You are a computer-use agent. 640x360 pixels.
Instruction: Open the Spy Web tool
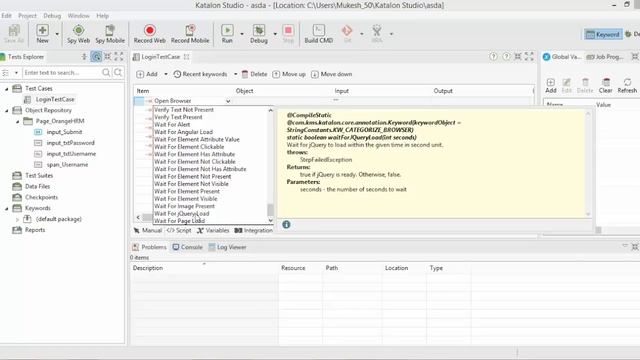78,34
